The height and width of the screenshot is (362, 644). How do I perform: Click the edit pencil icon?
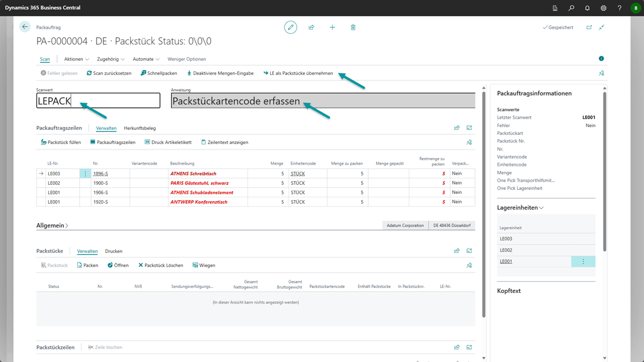click(290, 27)
